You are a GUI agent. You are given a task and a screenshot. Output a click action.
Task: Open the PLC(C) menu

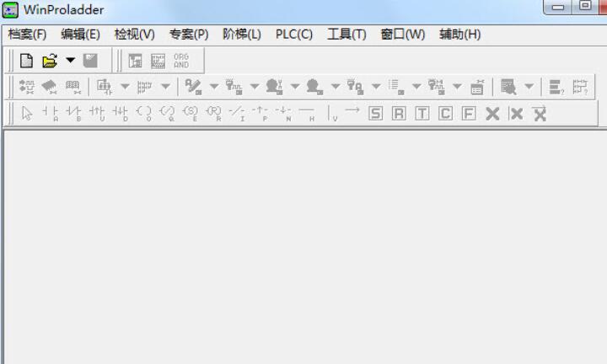click(x=294, y=35)
